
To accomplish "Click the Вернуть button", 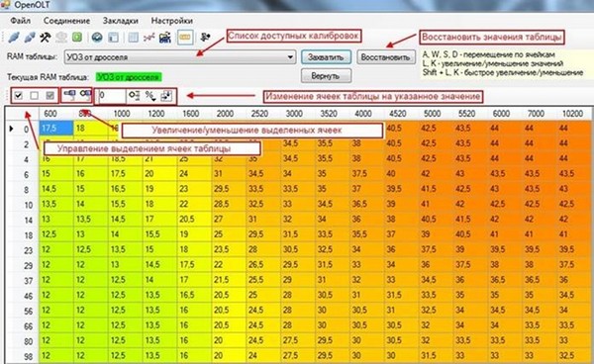I will click(326, 76).
